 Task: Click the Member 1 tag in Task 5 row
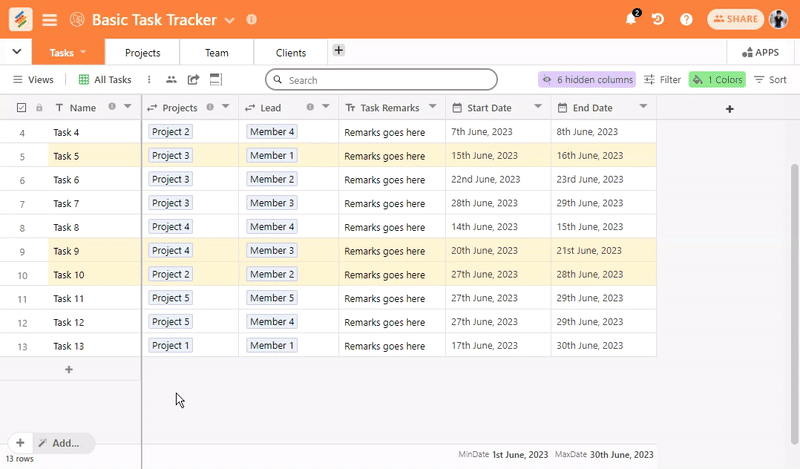tap(272, 156)
